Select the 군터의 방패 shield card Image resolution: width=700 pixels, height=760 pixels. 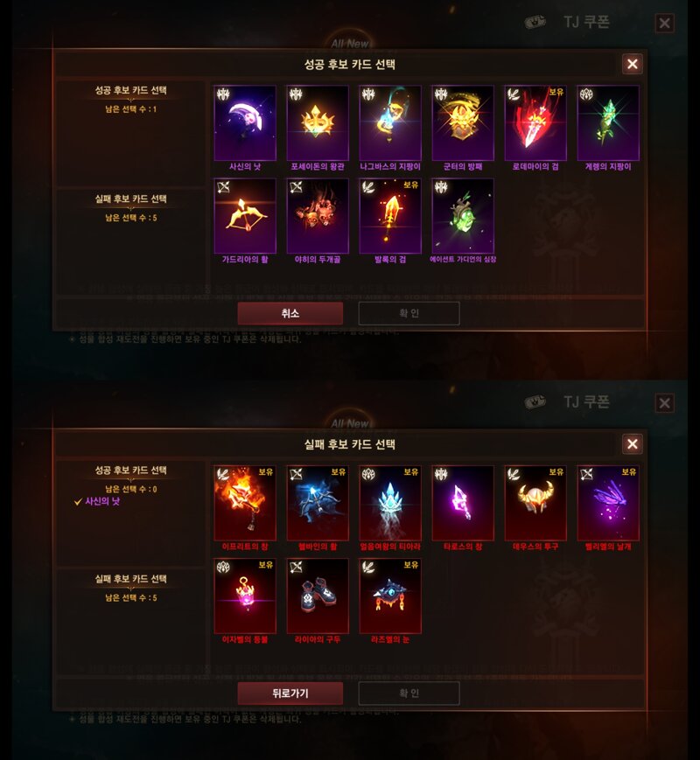pyautogui.click(x=463, y=123)
